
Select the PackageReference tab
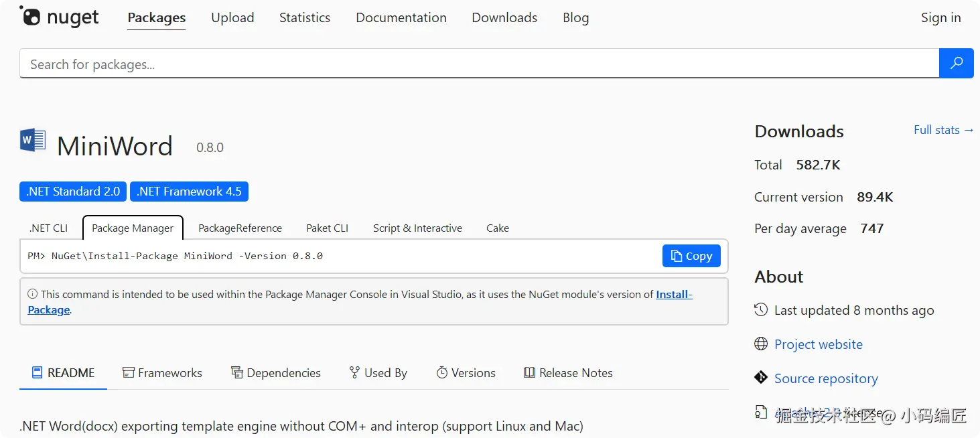tap(240, 228)
